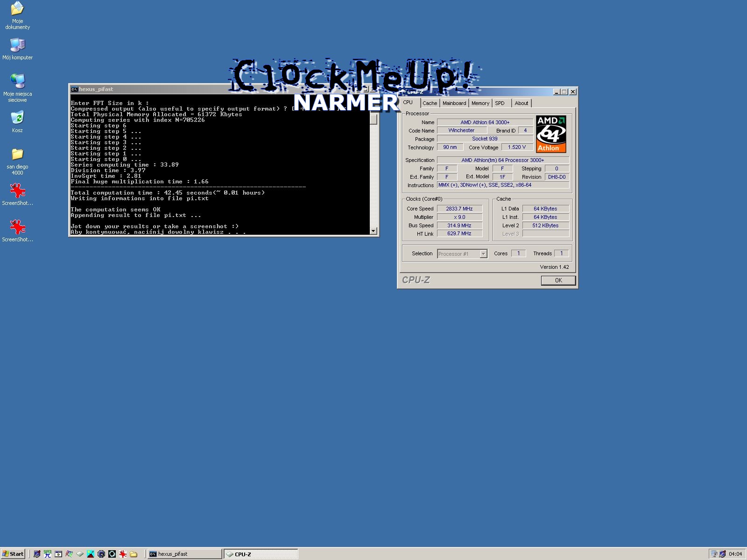Click scroll down arrow in hexus_pifast console

point(373,231)
